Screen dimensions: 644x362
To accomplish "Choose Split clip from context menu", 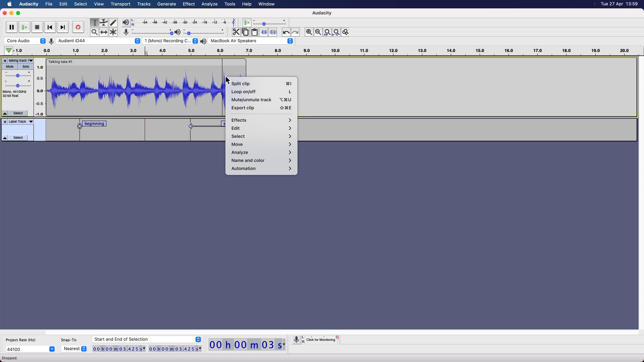I will pos(240,84).
